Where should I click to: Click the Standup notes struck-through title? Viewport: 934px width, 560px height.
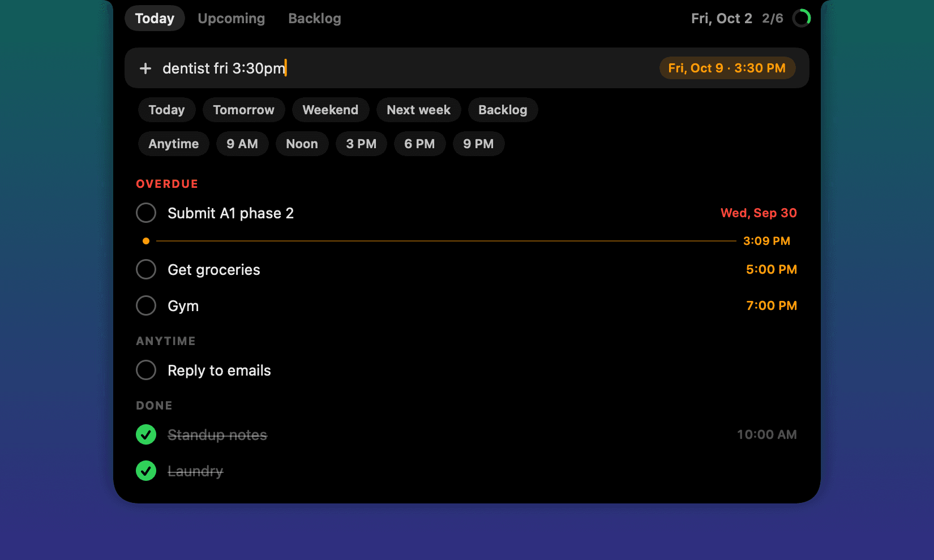point(217,435)
